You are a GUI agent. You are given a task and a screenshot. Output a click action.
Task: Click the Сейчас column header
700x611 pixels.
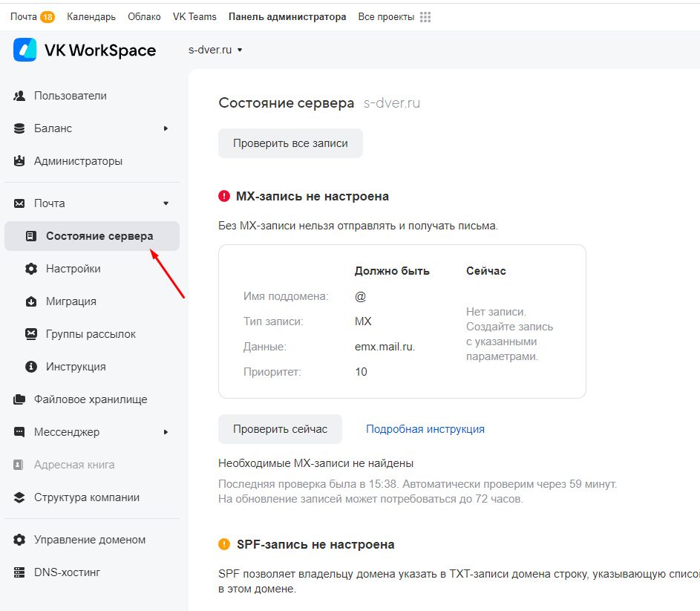click(485, 271)
